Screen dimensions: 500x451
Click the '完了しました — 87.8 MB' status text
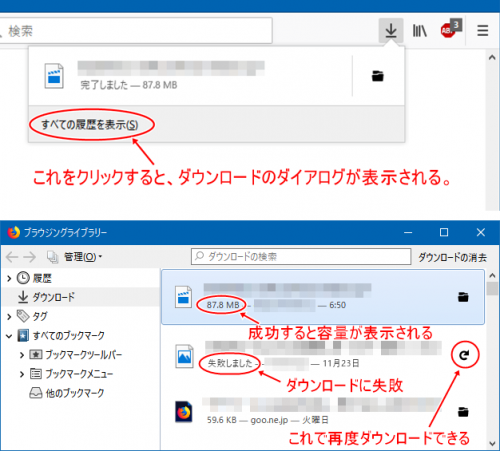click(129, 85)
